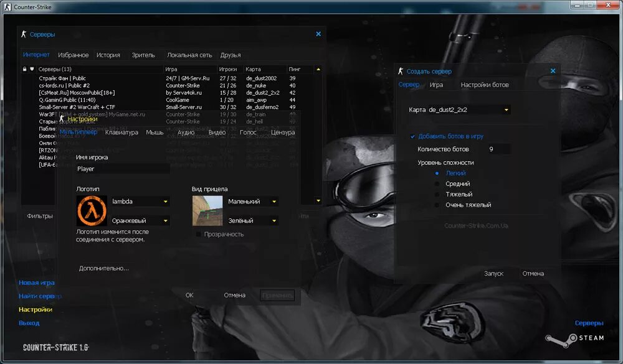
Task: Click the Серверы window title icon
Action: coord(24,35)
